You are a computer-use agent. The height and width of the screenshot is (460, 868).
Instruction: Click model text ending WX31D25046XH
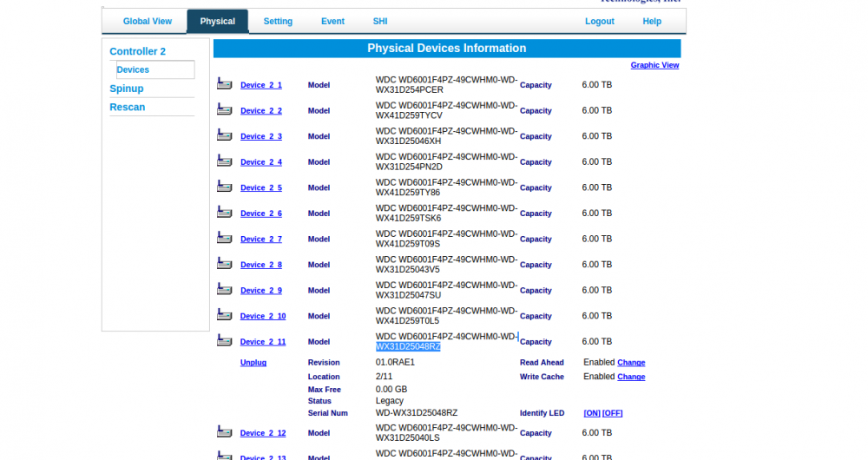pyautogui.click(x=446, y=136)
